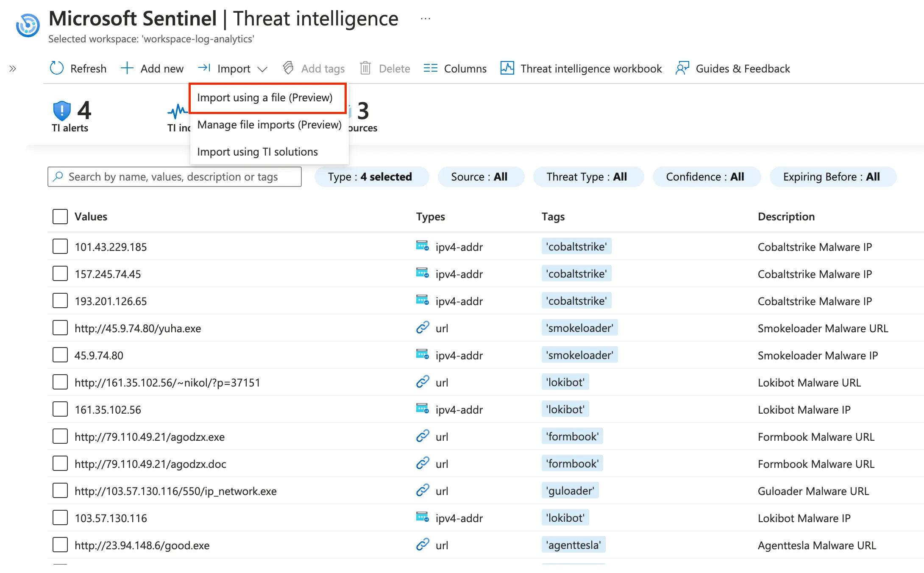The image size is (924, 573).
Task: Choose Manage file imports (Preview)
Action: (x=270, y=125)
